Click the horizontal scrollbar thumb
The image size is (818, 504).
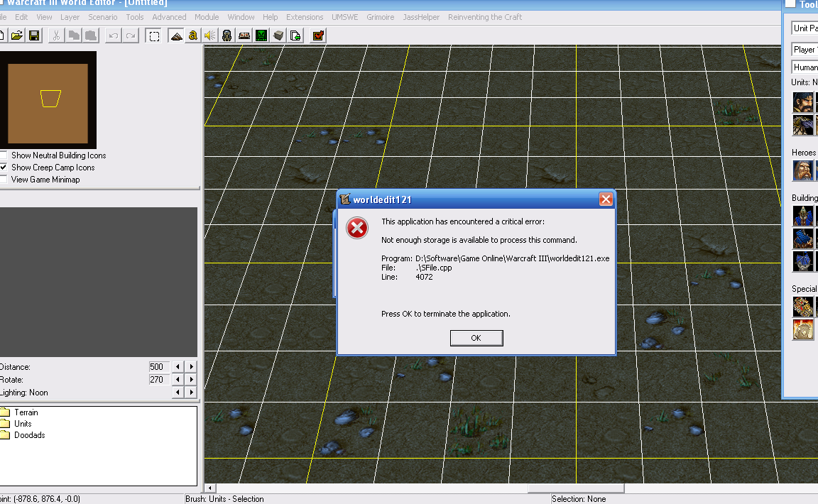pyautogui.click(x=576, y=488)
